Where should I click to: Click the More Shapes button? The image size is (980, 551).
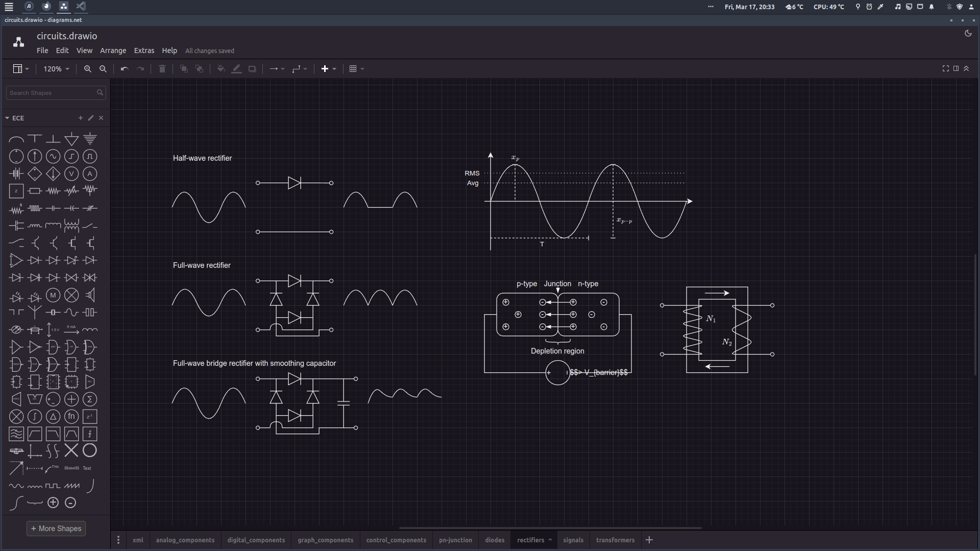point(57,528)
